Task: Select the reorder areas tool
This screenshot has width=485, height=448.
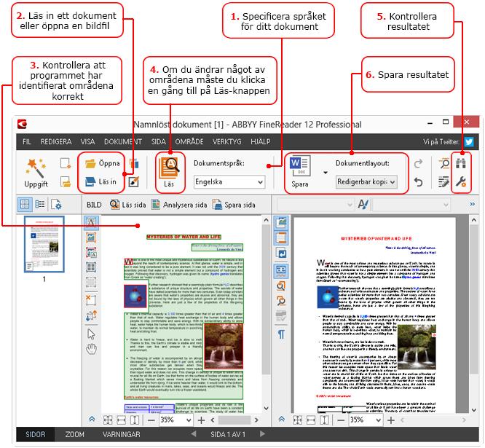Action: click(x=91, y=315)
